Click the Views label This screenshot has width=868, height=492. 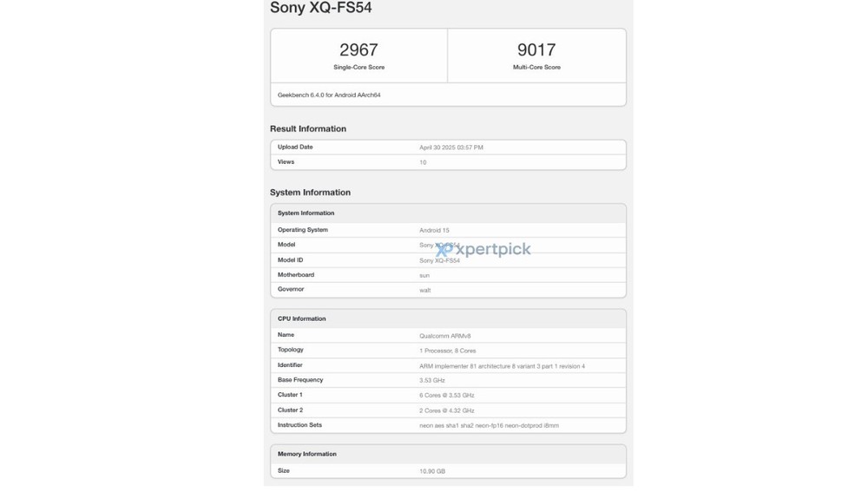(286, 162)
